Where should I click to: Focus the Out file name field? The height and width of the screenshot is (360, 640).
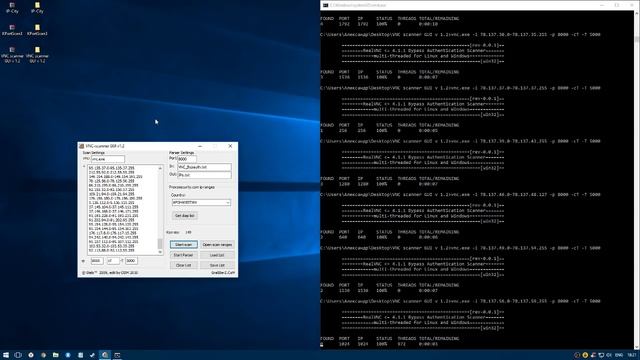[204, 175]
